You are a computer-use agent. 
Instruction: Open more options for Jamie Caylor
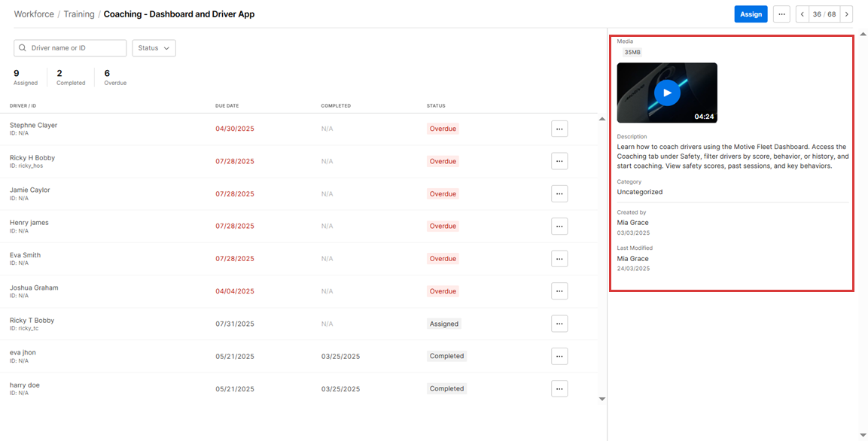[559, 193]
